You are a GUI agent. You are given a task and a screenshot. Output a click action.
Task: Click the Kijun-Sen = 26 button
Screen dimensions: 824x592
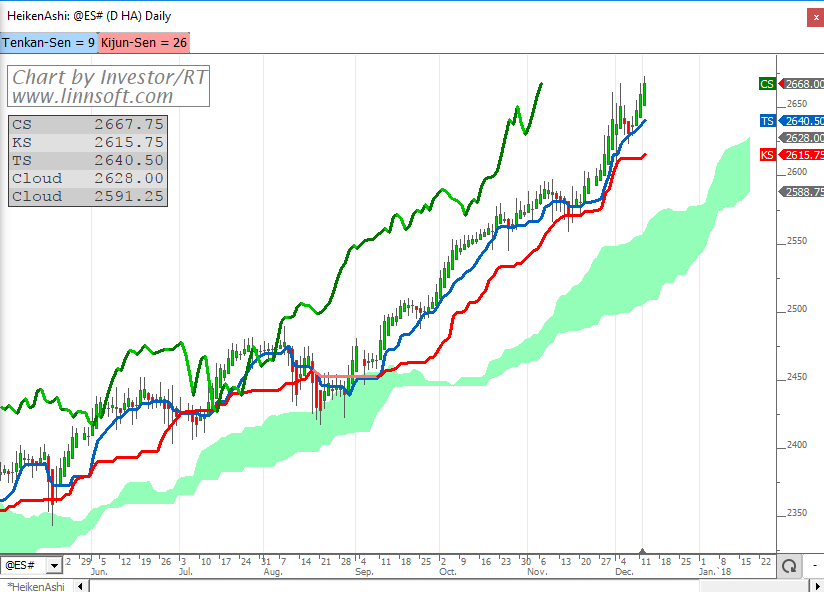pyautogui.click(x=143, y=42)
